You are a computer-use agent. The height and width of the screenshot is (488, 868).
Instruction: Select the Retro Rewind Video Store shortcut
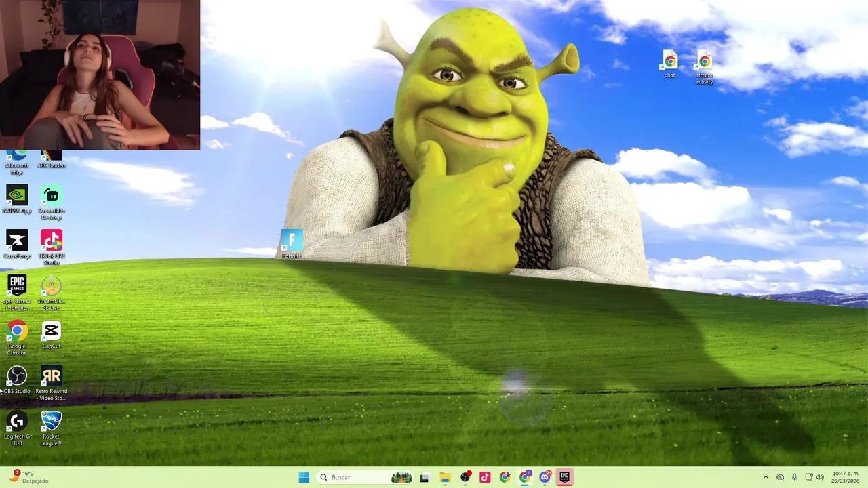(x=52, y=383)
